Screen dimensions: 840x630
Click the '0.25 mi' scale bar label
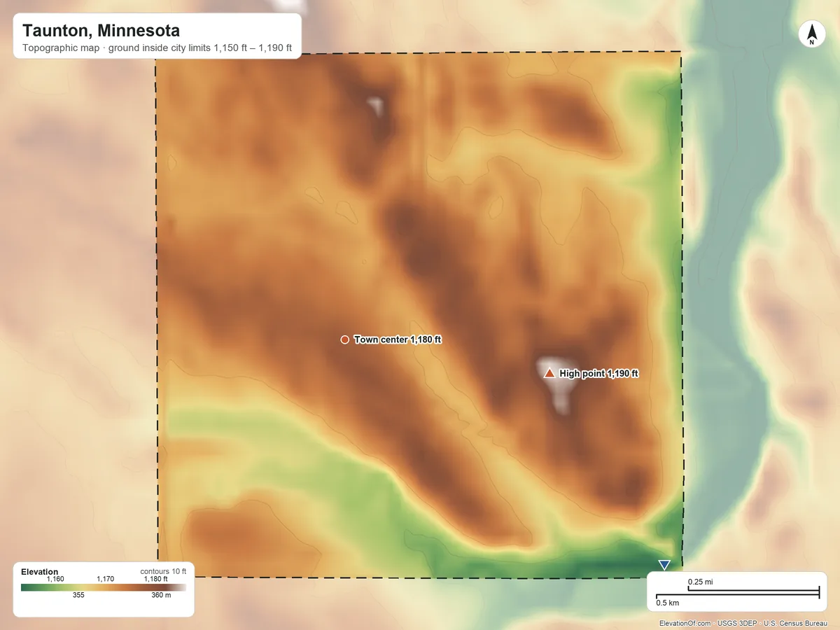[x=700, y=582]
